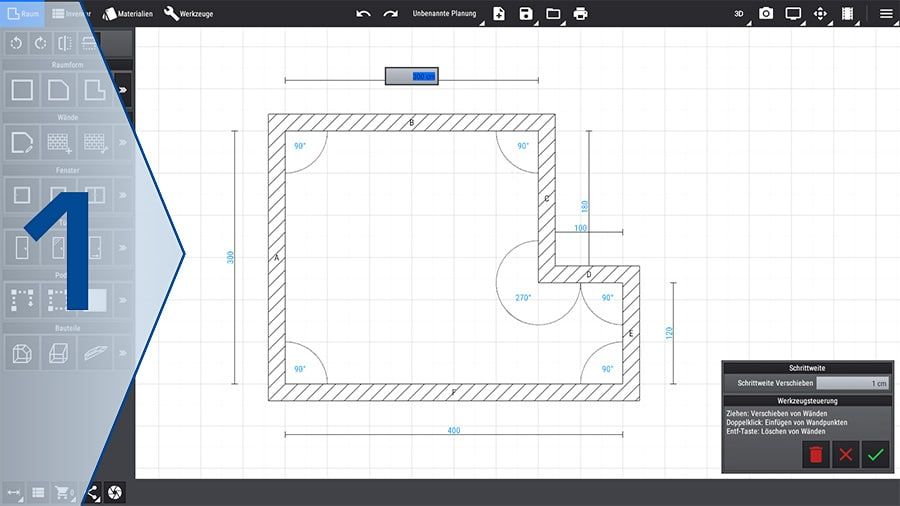Viewport: 900px width, 506px height.
Task: Open the Werkzeuge tab
Action: [x=188, y=14]
